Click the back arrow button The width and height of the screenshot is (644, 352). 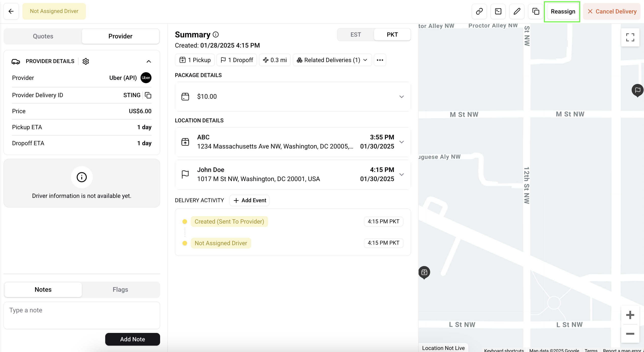click(11, 11)
